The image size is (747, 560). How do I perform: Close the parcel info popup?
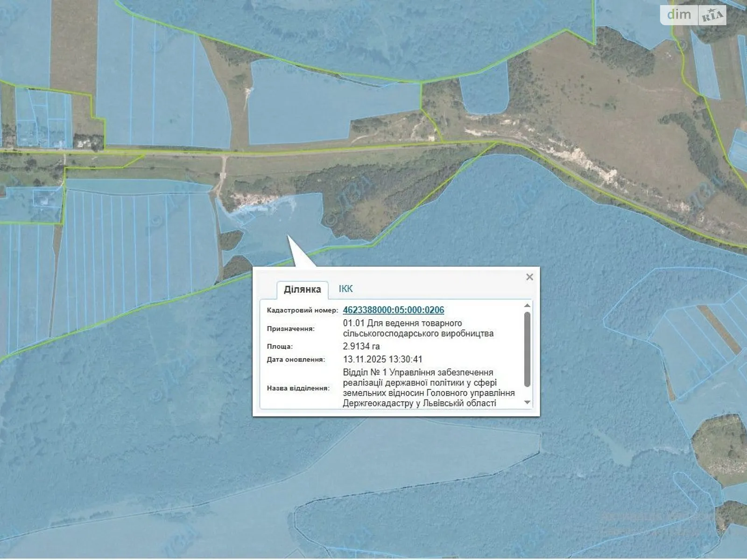point(529,277)
